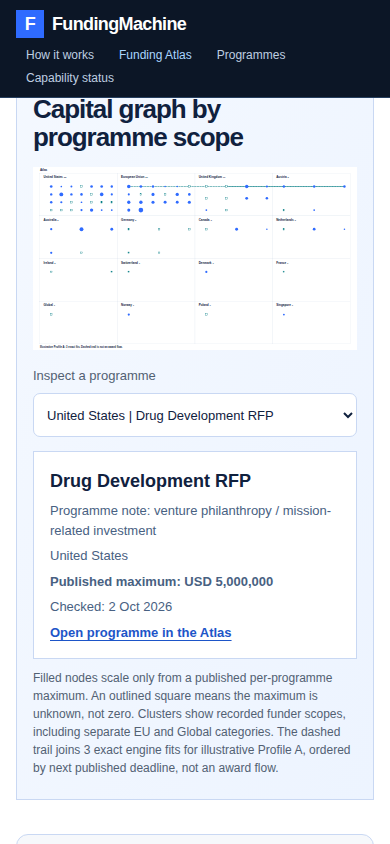
Task: Click the capital graph chart thumbnail
Action: coord(195,258)
